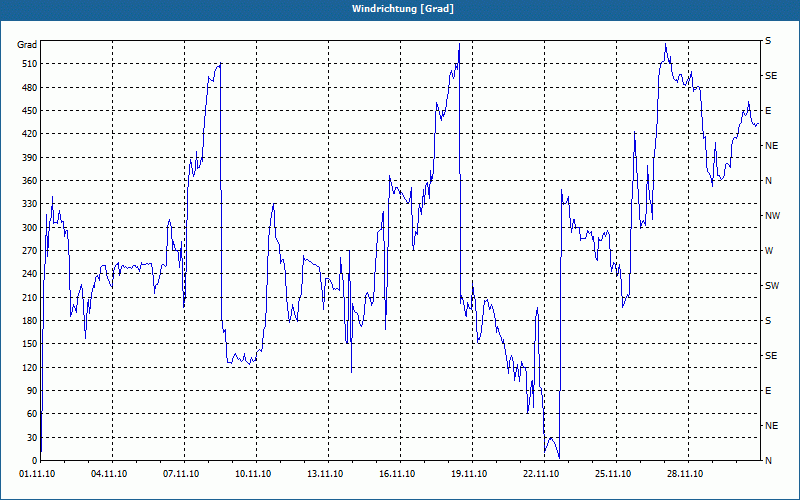The image size is (800, 500).
Task: Select the S compass label level with 180
Action: [x=768, y=321]
